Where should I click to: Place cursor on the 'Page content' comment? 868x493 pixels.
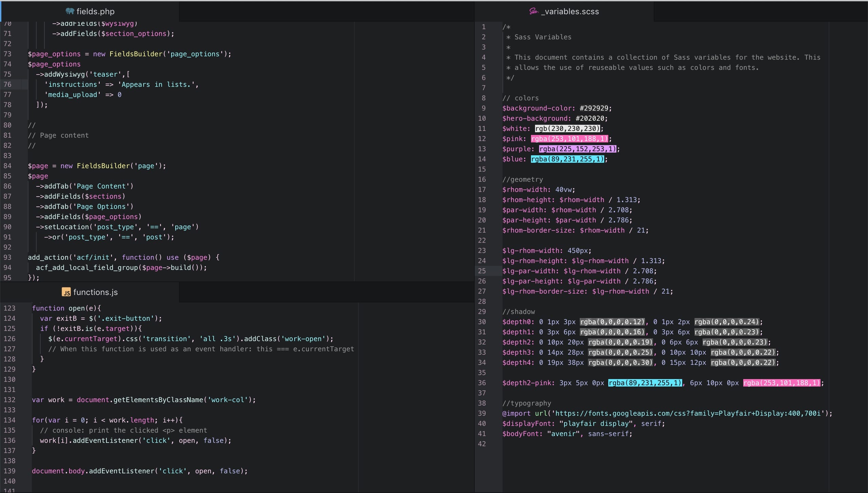pyautogui.click(x=64, y=135)
